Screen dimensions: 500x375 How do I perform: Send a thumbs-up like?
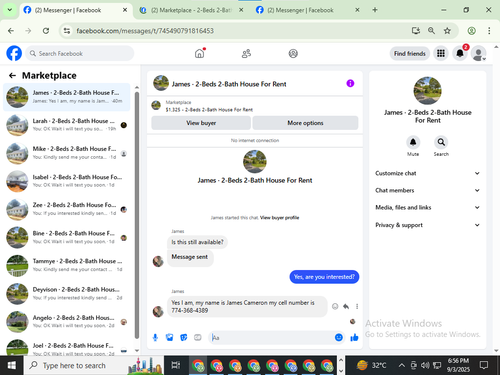coord(354,338)
